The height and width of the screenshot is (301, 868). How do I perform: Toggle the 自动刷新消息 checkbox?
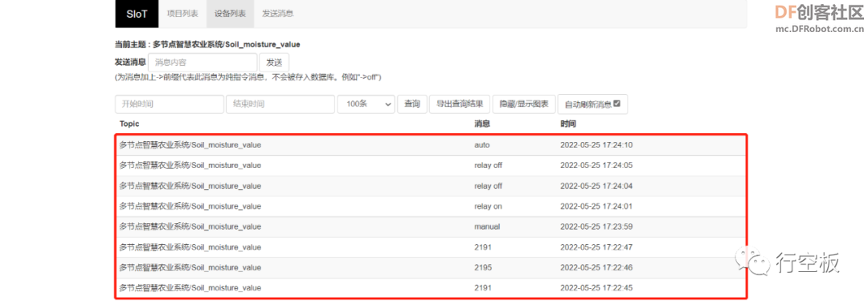616,104
